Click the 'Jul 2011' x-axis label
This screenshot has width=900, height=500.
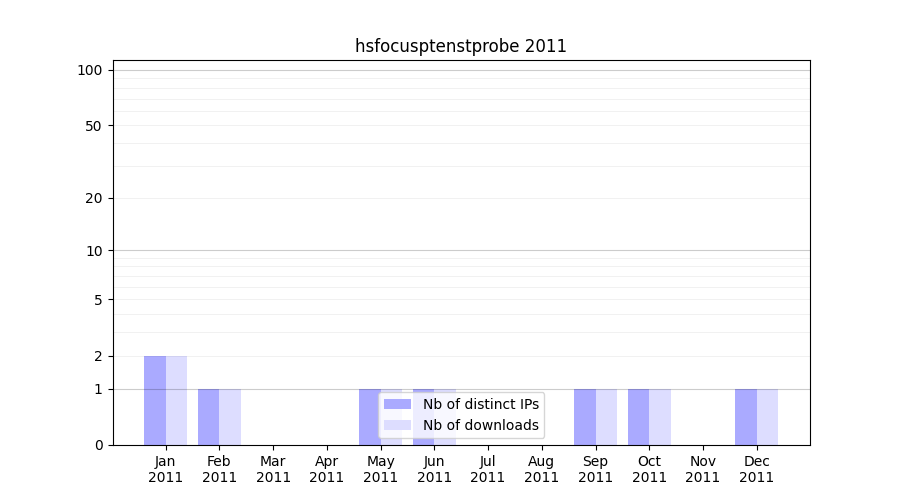[488, 469]
